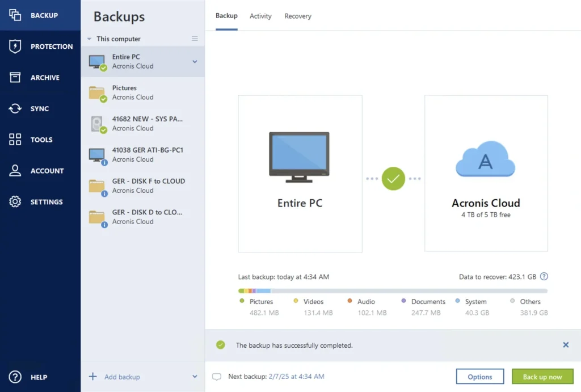The height and width of the screenshot is (392, 581).
Task: Collapse the This computer section
Action: click(x=89, y=39)
